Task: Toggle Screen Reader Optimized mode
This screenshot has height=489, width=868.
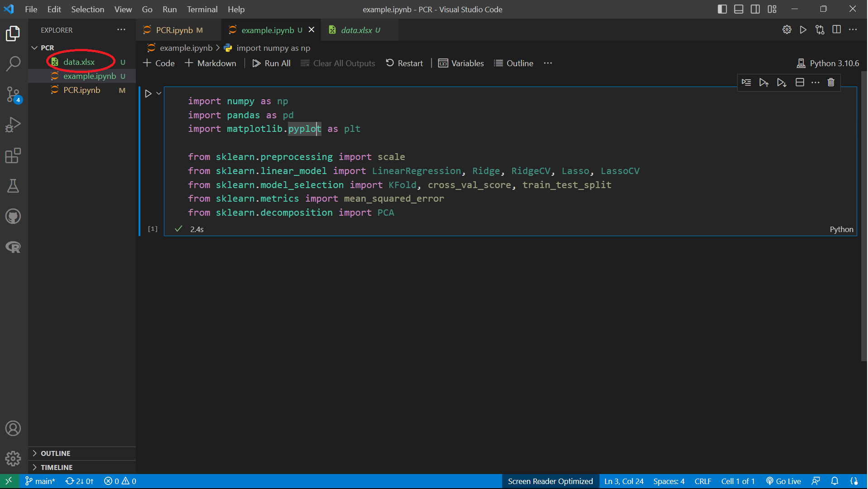Action: (550, 481)
